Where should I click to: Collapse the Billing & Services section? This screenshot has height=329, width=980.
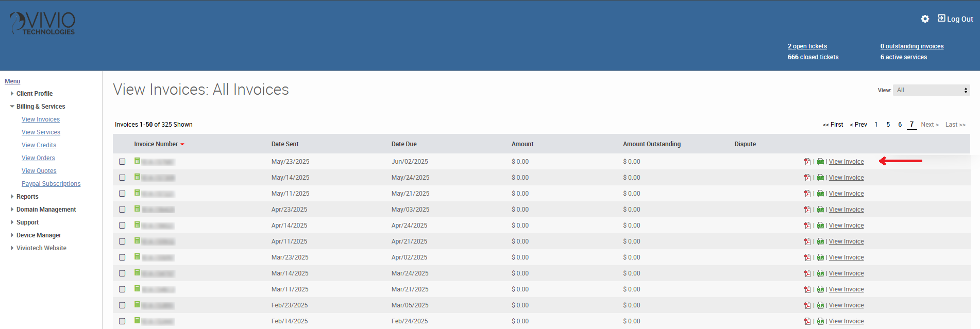40,107
